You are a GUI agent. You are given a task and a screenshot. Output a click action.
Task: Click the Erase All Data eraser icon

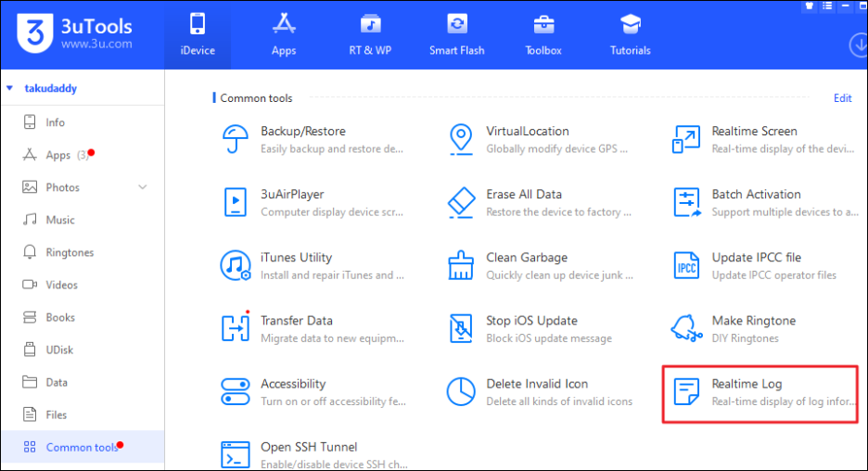[461, 202]
